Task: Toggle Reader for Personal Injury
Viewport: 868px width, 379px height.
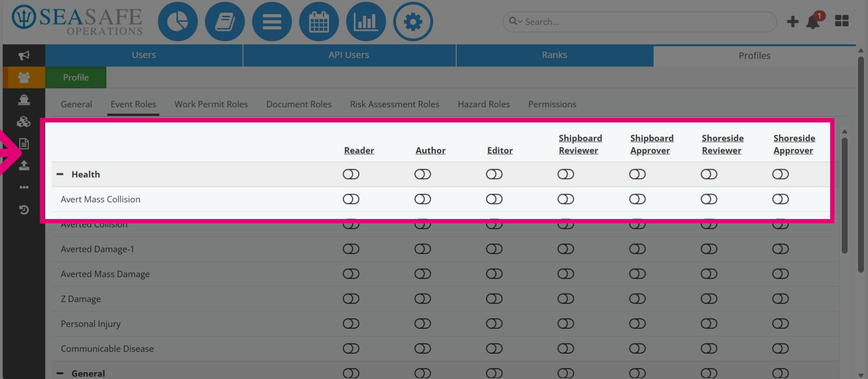Action: (x=351, y=323)
